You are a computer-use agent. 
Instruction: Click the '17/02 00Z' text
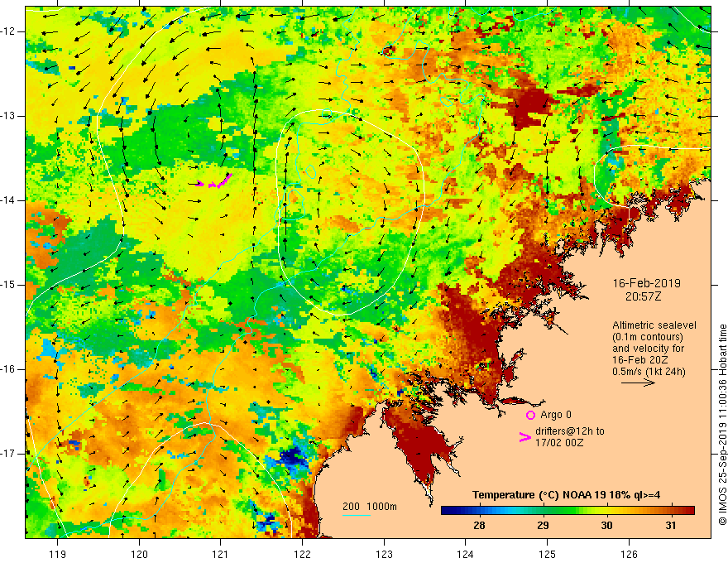559,443
